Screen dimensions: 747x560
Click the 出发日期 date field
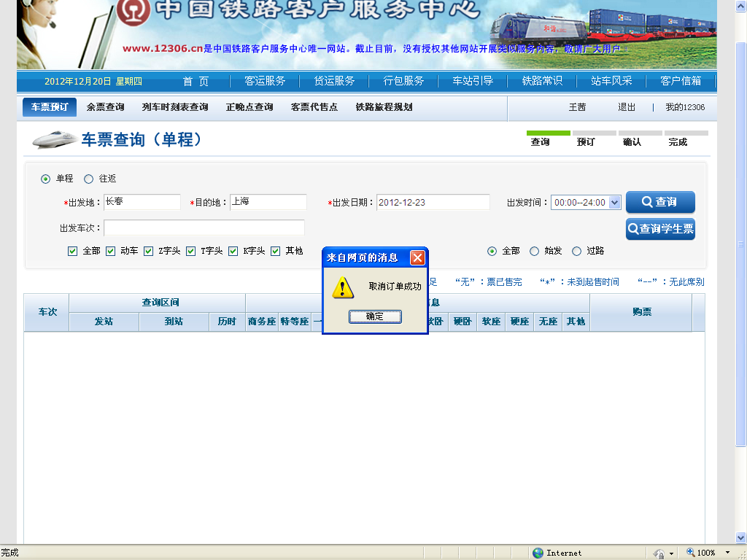(x=433, y=202)
